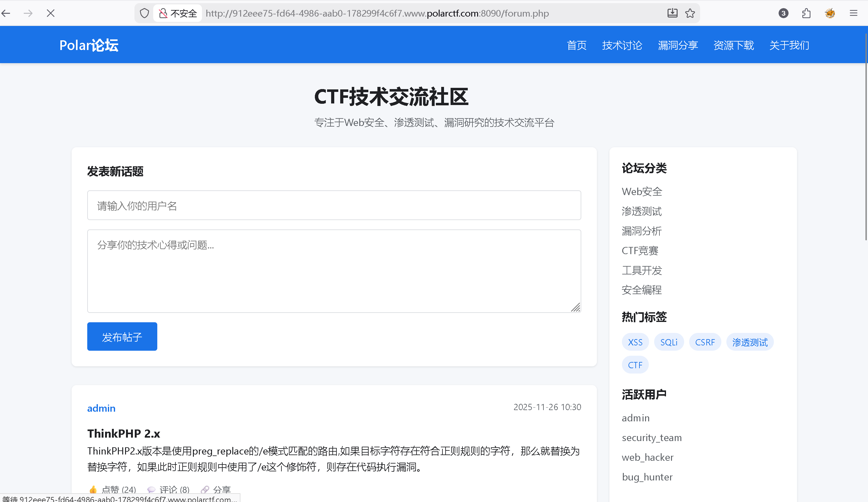Image resolution: width=868 pixels, height=502 pixels.
Task: Click the browser back arrow
Action: pos(6,13)
